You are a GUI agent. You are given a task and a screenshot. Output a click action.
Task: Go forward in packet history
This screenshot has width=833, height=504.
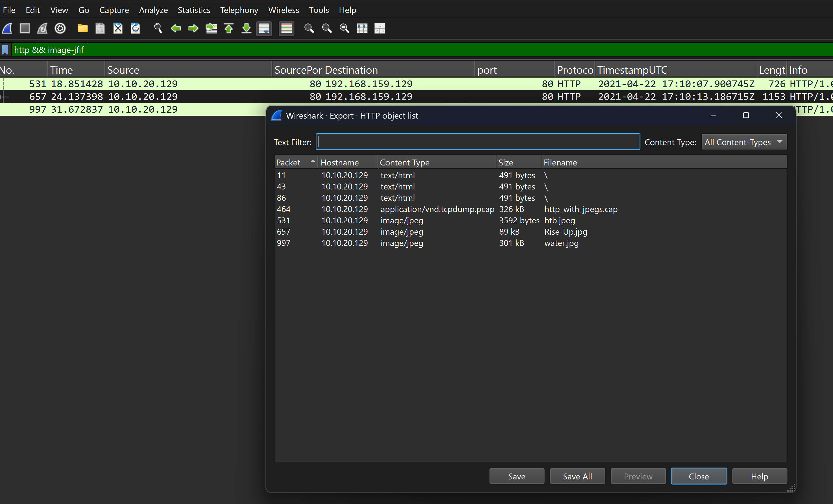[x=193, y=29]
